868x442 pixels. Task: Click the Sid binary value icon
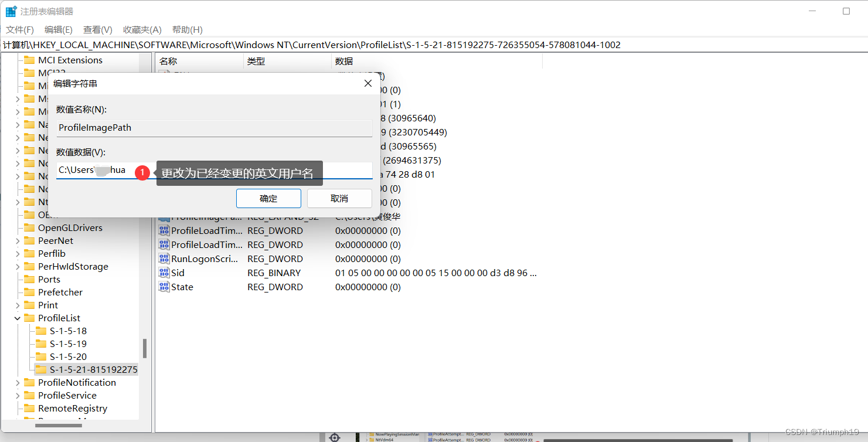click(x=164, y=273)
